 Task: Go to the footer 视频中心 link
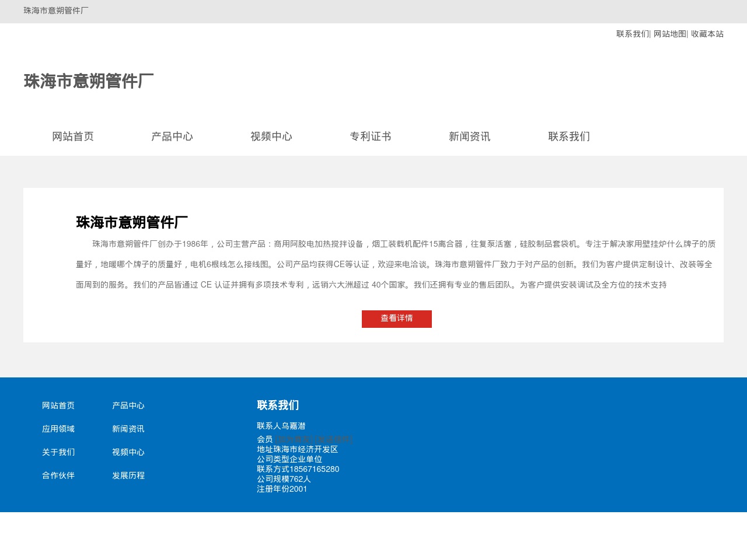click(128, 452)
